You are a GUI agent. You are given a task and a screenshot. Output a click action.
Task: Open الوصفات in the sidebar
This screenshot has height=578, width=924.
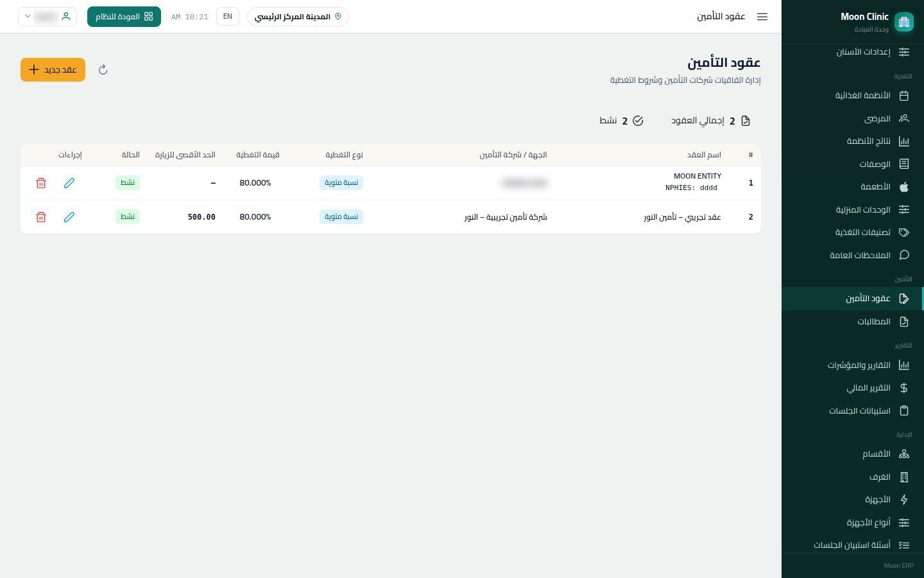tap(852, 164)
